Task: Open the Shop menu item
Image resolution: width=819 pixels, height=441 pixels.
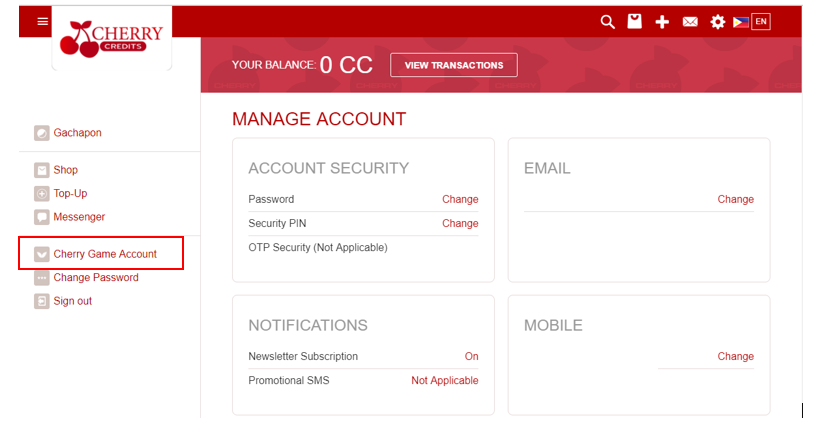Action: (65, 170)
